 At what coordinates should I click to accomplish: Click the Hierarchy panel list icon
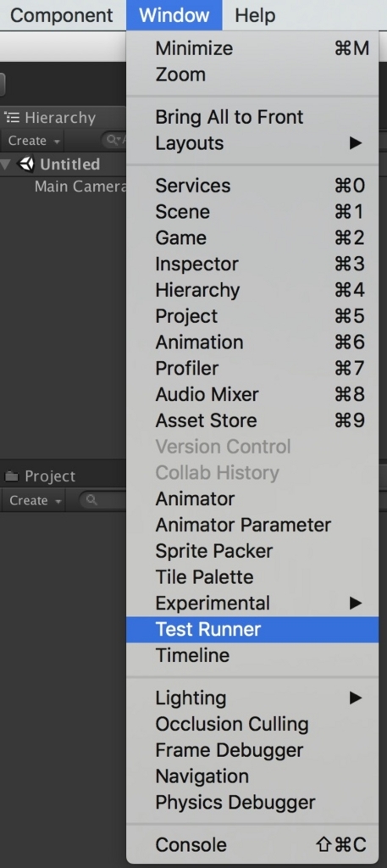point(12,117)
